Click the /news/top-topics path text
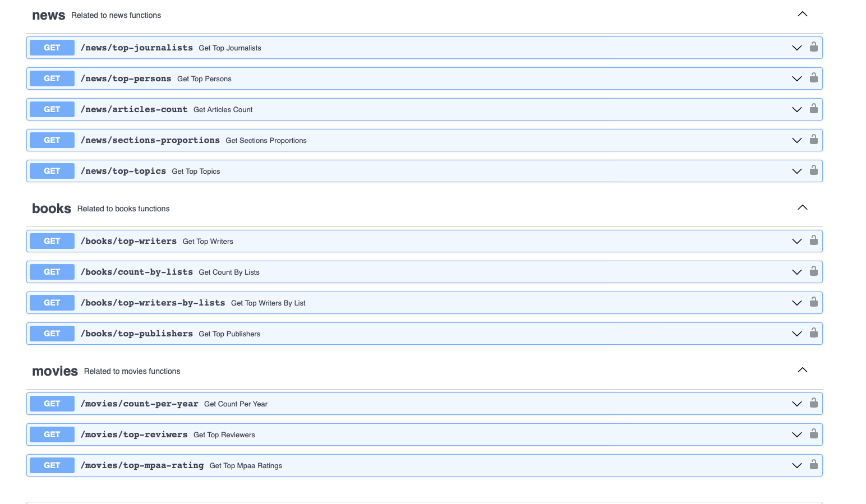 click(123, 171)
